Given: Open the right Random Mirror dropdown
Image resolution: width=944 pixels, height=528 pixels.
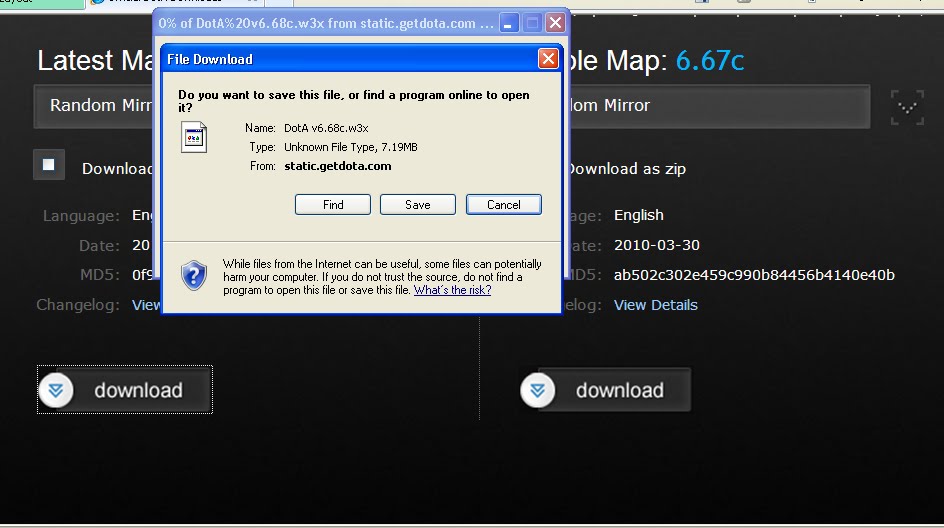Looking at the screenshot, I should [718, 106].
